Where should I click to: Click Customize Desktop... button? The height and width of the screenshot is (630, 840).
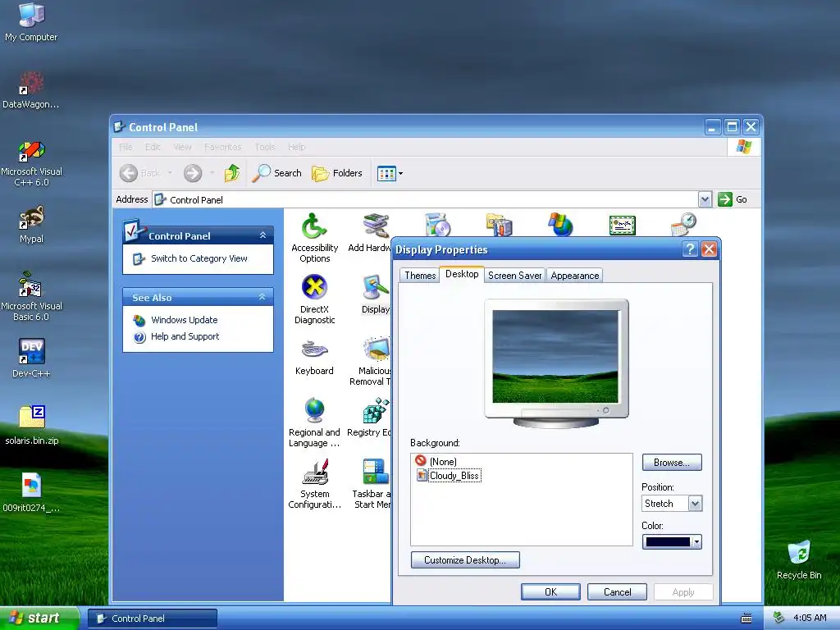(x=465, y=559)
